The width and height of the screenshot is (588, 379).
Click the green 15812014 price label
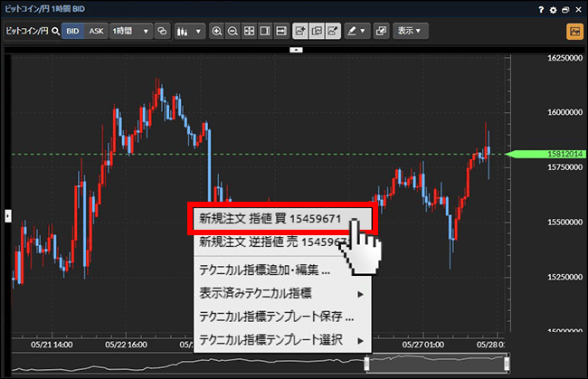546,155
